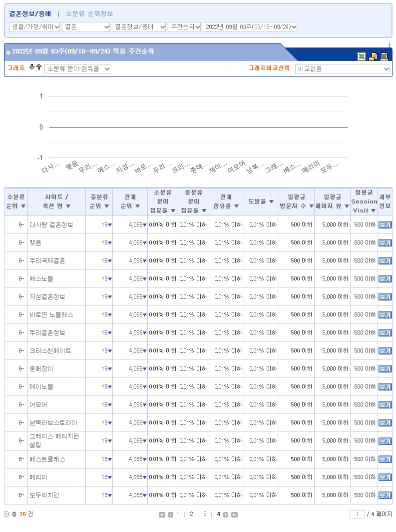Image resolution: width=396 pixels, height=532 pixels.
Task: Expand the 그래프비교선택 dropdown showing 비교없음
Action: point(342,69)
